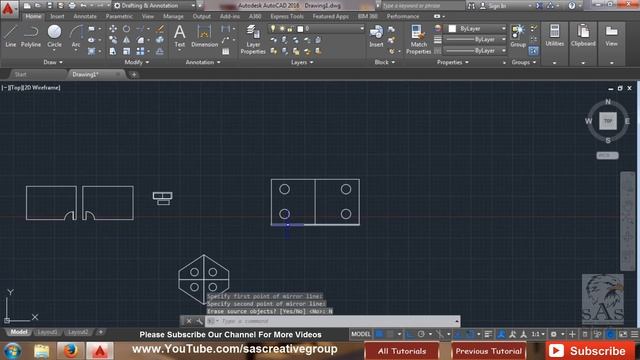Select the Arc tool

[x=76, y=36]
